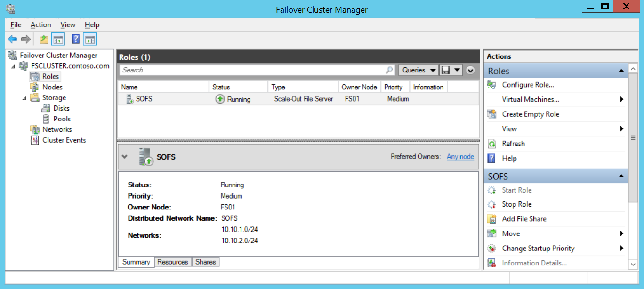The image size is (644, 289).
Task: Click the Stop Role action icon
Action: tap(492, 204)
